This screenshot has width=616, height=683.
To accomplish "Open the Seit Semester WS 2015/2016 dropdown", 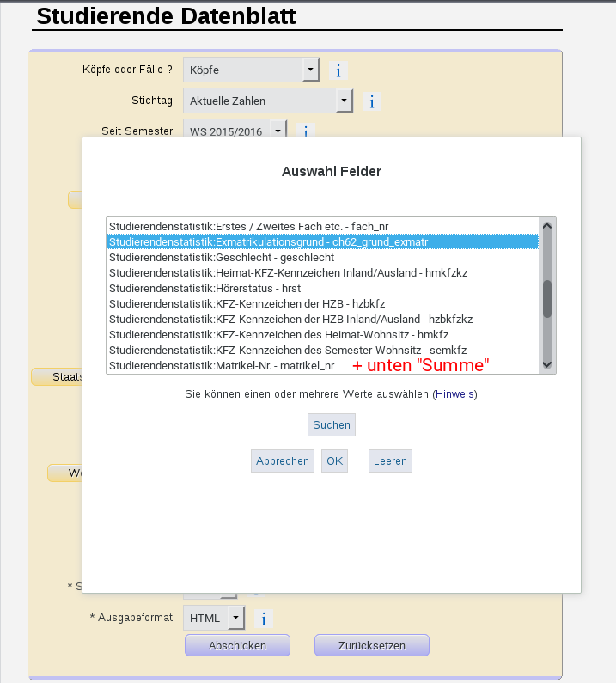I will pyautogui.click(x=235, y=129).
